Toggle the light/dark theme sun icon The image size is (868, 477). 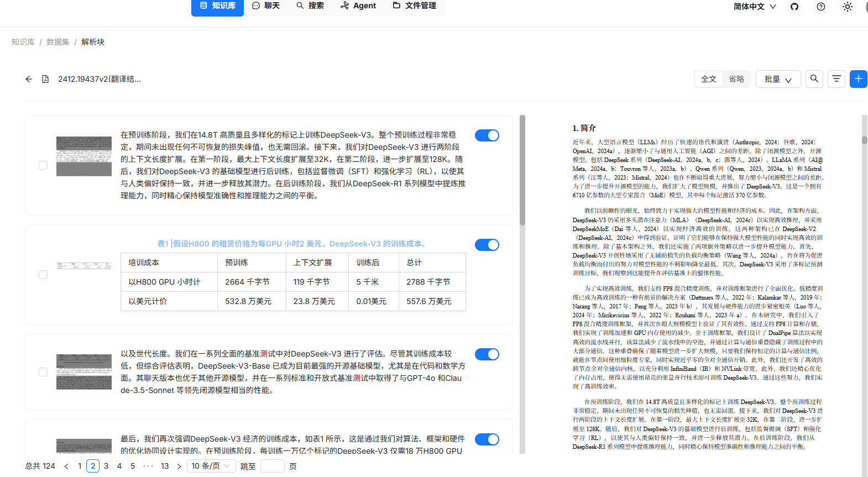(848, 7)
